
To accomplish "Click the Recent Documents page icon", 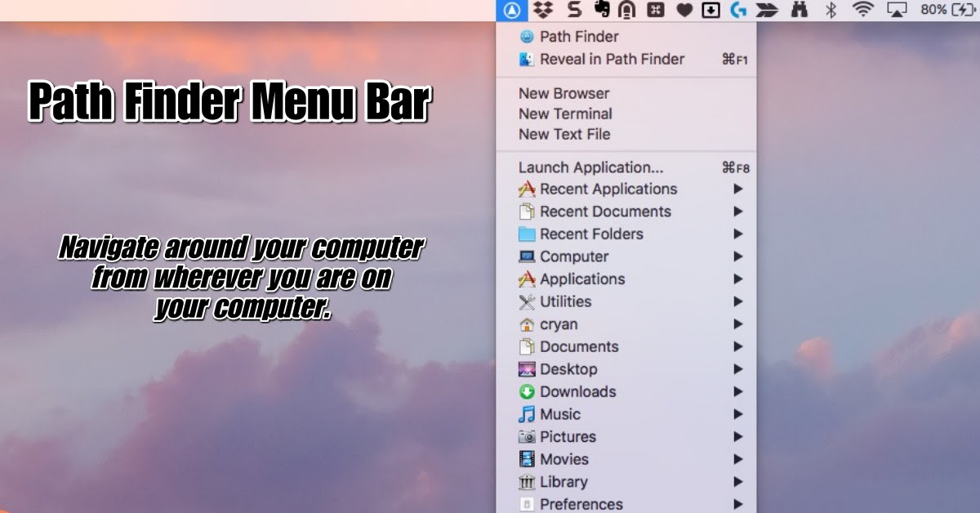I will tap(527, 212).
